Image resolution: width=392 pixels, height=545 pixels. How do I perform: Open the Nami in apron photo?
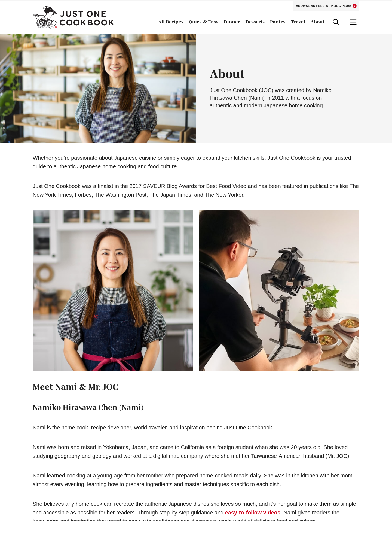113,290
